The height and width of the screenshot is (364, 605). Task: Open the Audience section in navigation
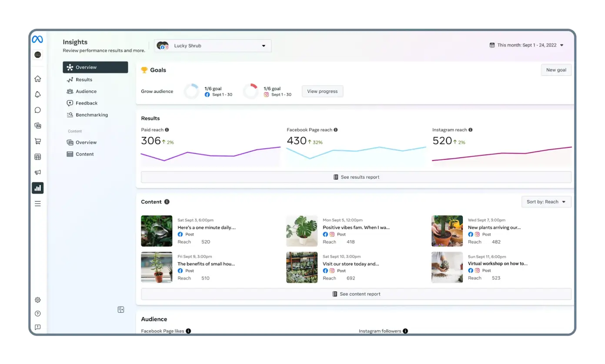click(86, 91)
